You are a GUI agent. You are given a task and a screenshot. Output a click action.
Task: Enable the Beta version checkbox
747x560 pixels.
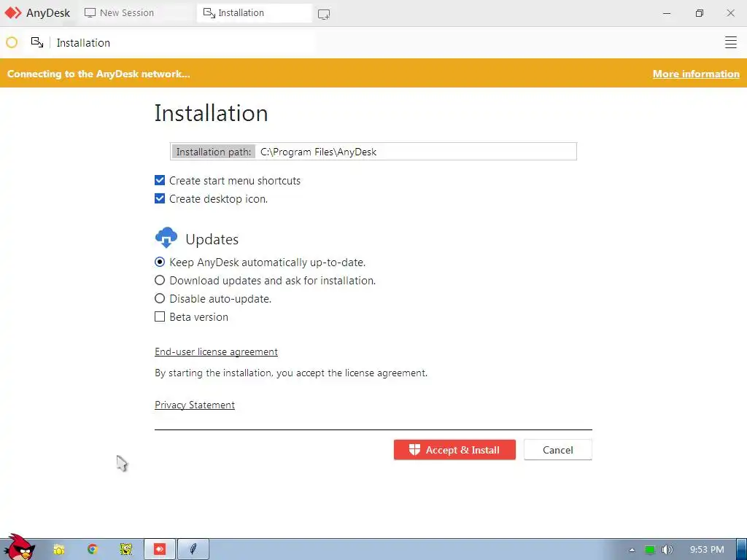pyautogui.click(x=160, y=316)
